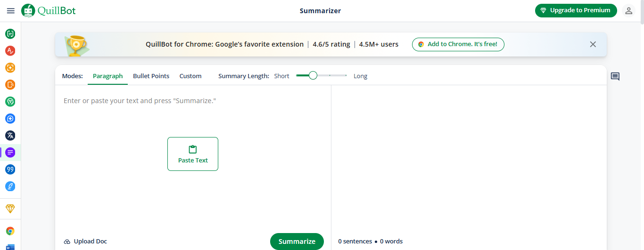Open the green Paraphraser tool in sidebar

[x=10, y=34]
